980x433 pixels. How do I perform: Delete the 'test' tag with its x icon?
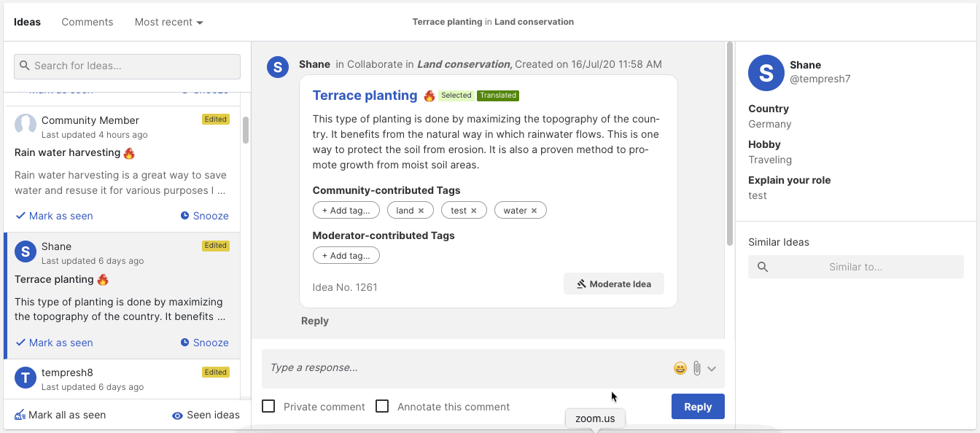(x=473, y=211)
